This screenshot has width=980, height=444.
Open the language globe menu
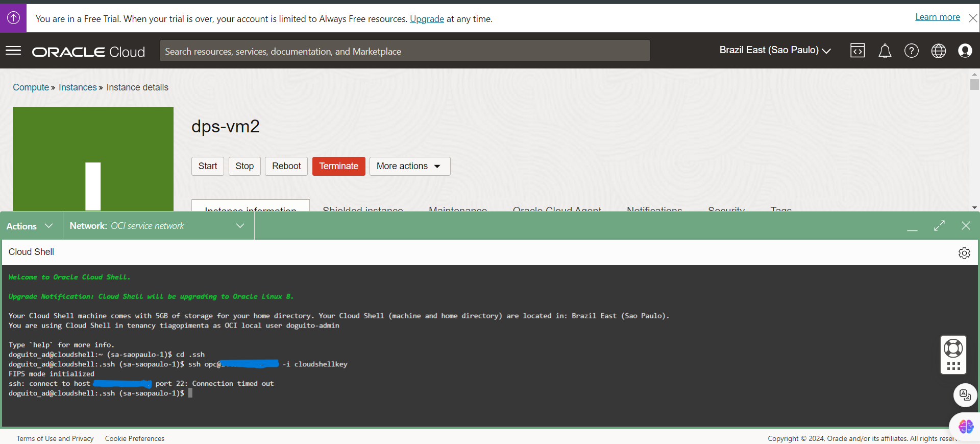tap(939, 51)
